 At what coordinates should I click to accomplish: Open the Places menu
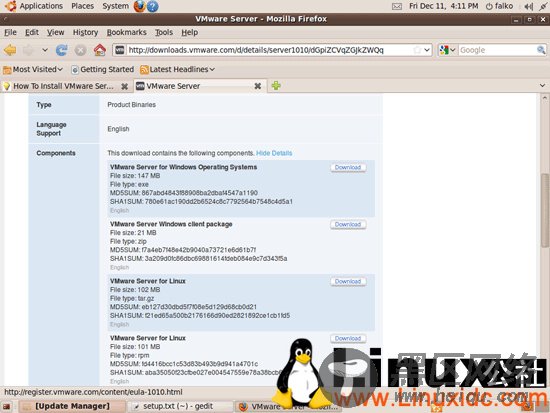(82, 6)
